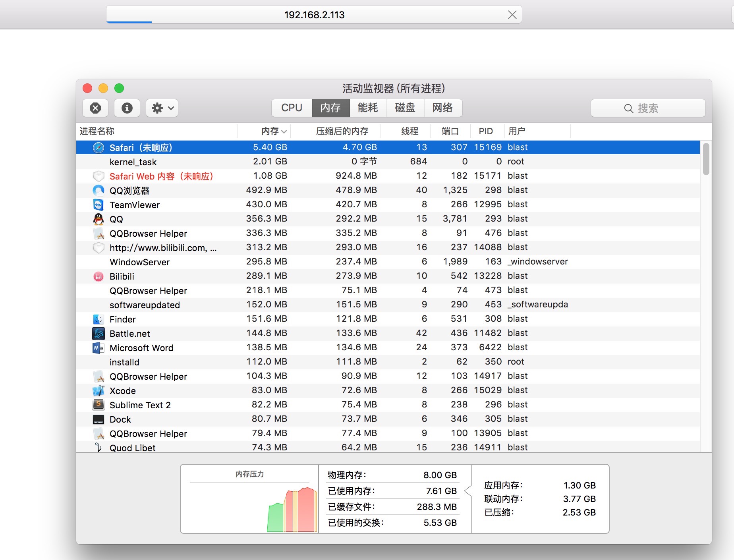Click the 已压缩 2.53 GB entry
This screenshot has width=734, height=560.
pyautogui.click(x=540, y=512)
